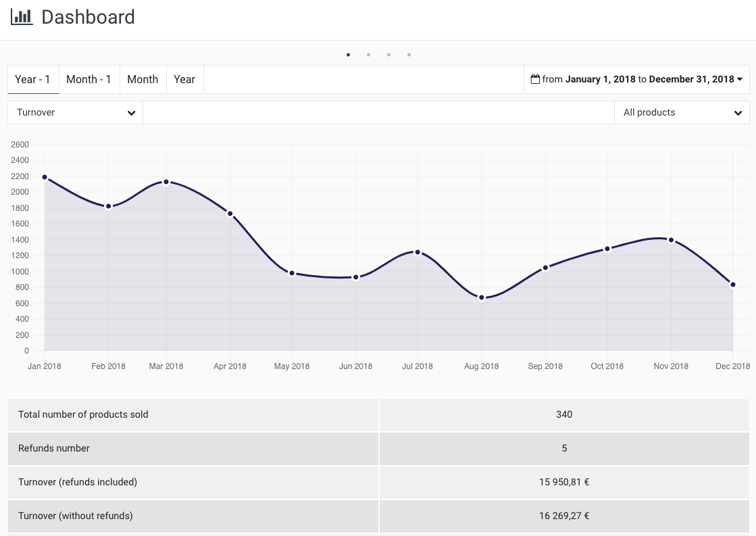756x536 pixels.
Task: Select the Year - 1 tab
Action: pos(33,79)
